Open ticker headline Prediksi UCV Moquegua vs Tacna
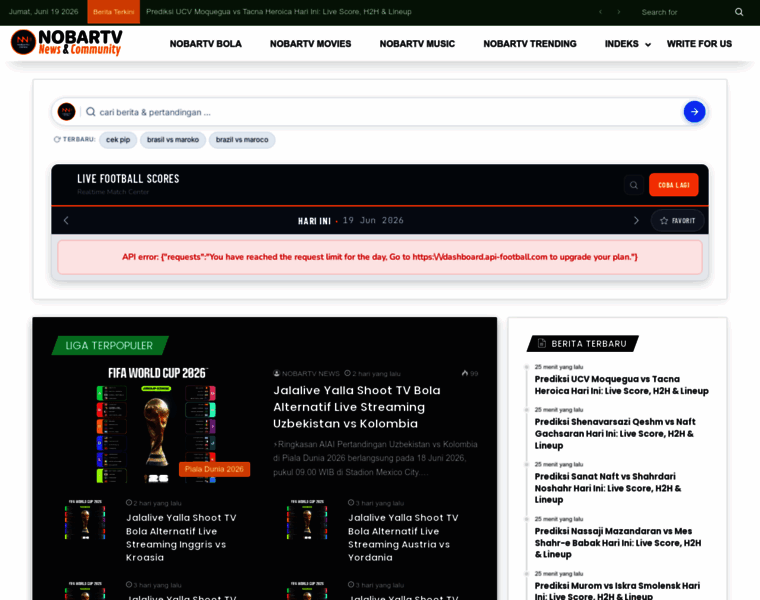 (x=279, y=12)
